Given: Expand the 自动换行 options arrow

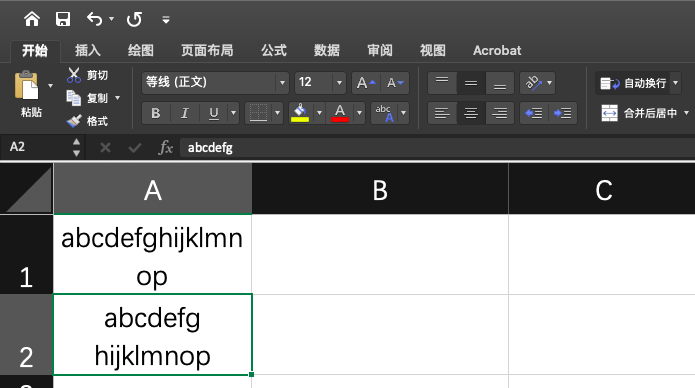Looking at the screenshot, I should 675,83.
